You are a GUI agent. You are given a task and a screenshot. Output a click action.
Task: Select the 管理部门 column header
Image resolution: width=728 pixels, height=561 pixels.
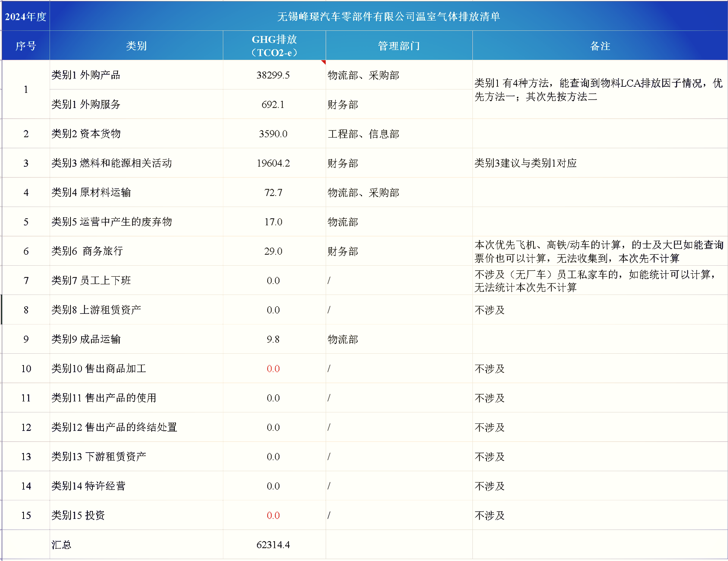[399, 45]
